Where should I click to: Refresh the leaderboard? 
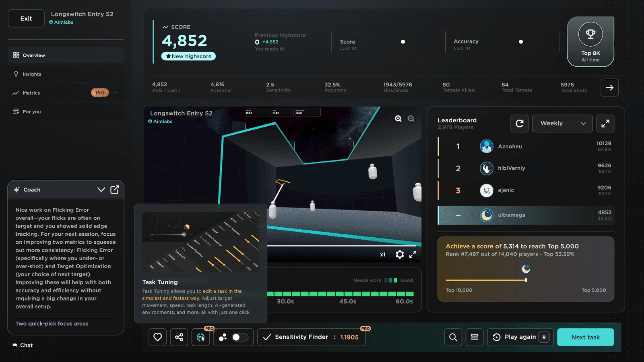[x=520, y=123]
